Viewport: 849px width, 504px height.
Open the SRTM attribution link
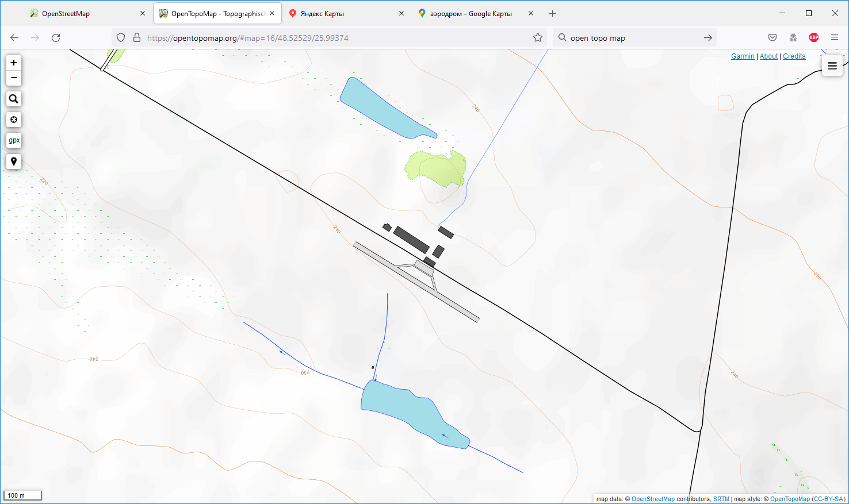(x=721, y=499)
